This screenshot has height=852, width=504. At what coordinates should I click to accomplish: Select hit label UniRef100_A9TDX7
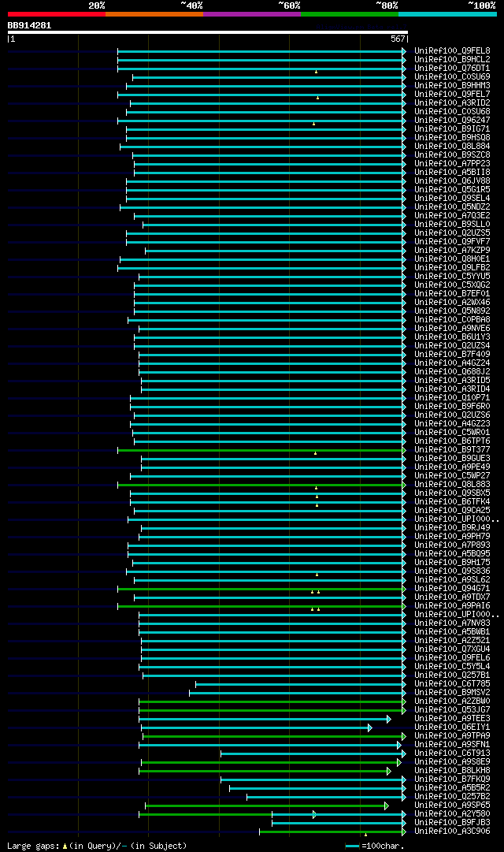(452, 597)
